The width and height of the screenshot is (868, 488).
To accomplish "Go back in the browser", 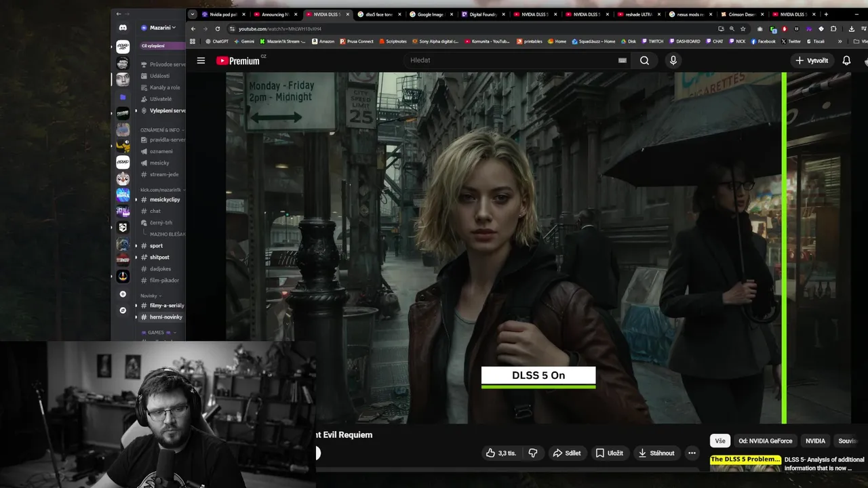I will pyautogui.click(x=193, y=28).
